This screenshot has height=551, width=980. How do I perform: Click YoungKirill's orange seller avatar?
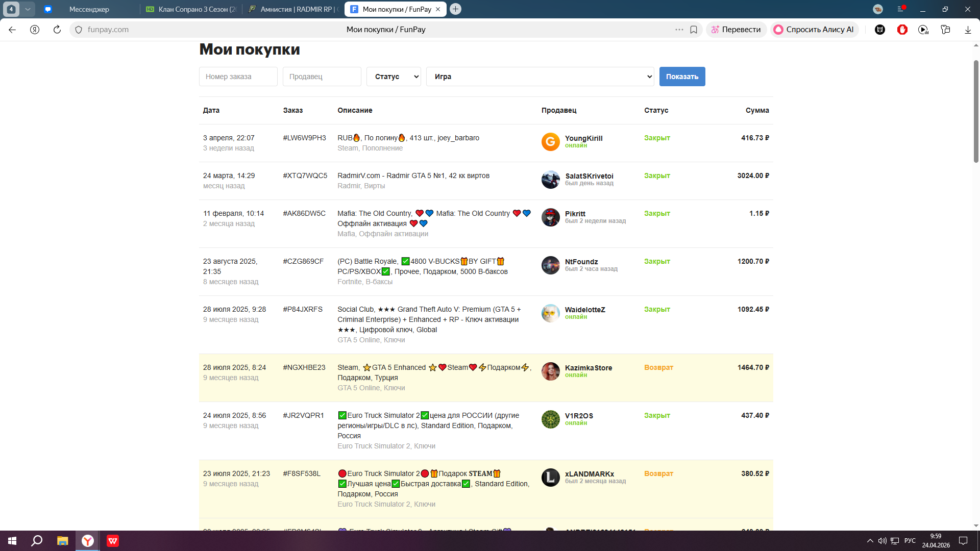(x=550, y=142)
